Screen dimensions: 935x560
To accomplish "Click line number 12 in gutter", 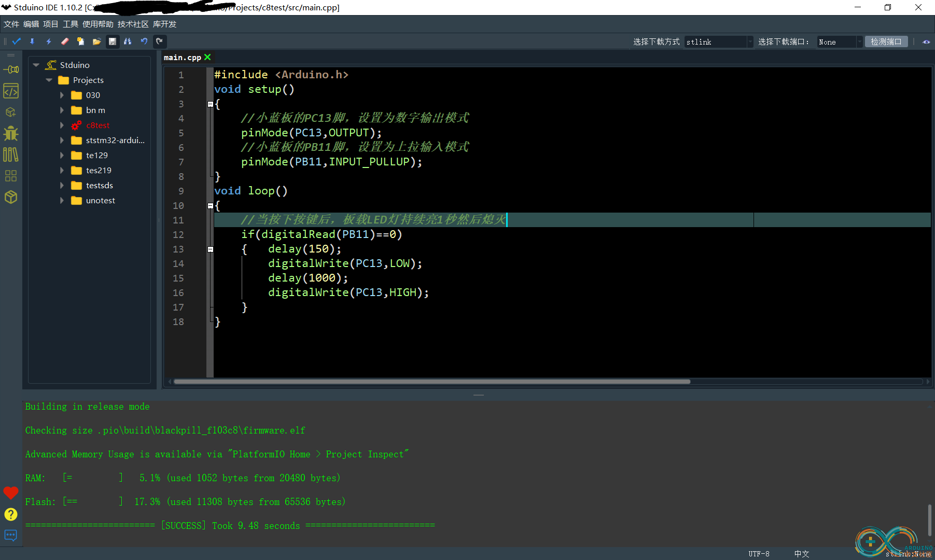I will (x=178, y=234).
